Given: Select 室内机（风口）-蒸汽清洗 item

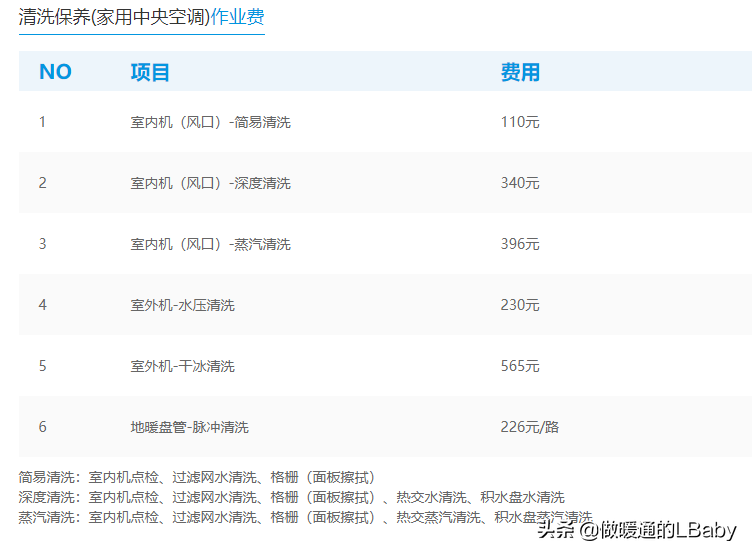Looking at the screenshot, I should coord(211,244).
